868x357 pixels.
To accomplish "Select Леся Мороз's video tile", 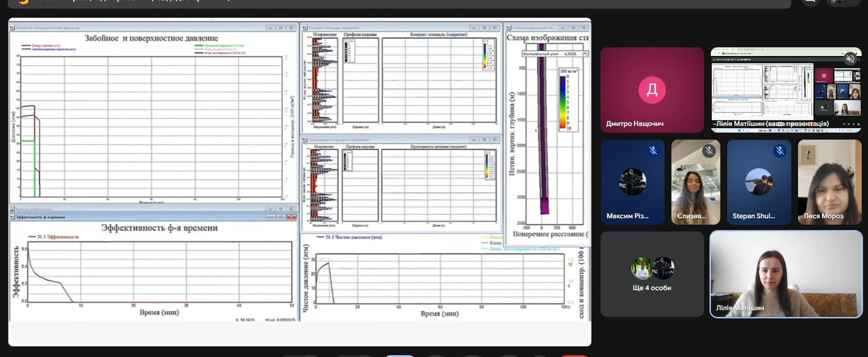I will click(829, 182).
